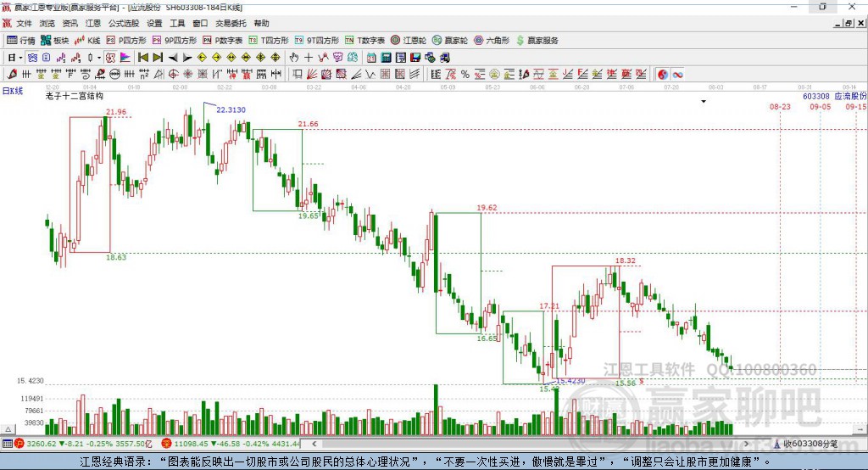Open the P四方形 square tool
The image size is (868, 470).
pos(126,41)
